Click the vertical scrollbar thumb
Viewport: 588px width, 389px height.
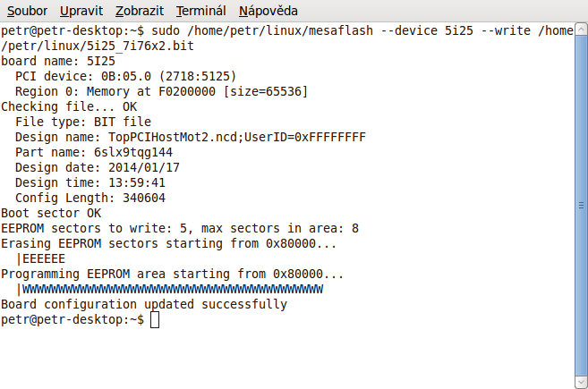coord(581,206)
